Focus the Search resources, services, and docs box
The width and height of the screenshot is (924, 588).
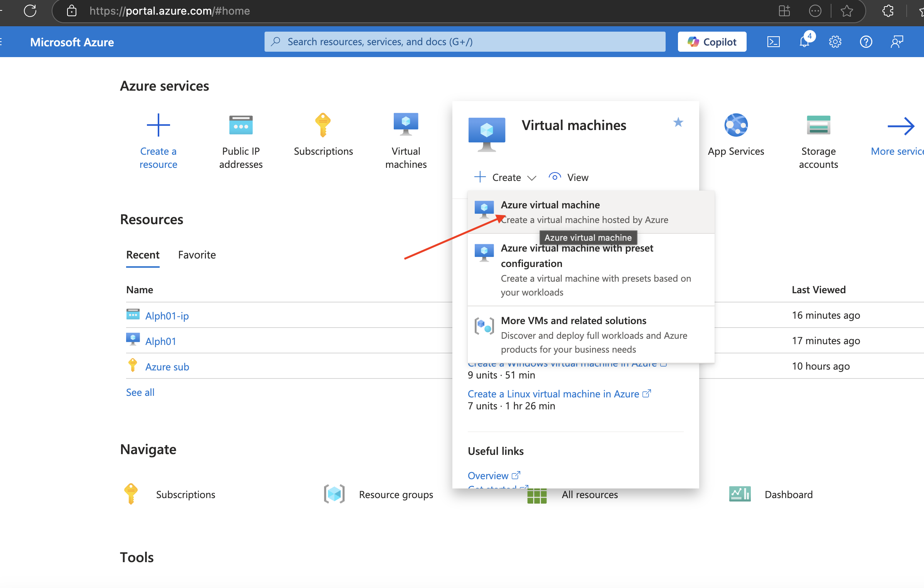click(x=465, y=42)
